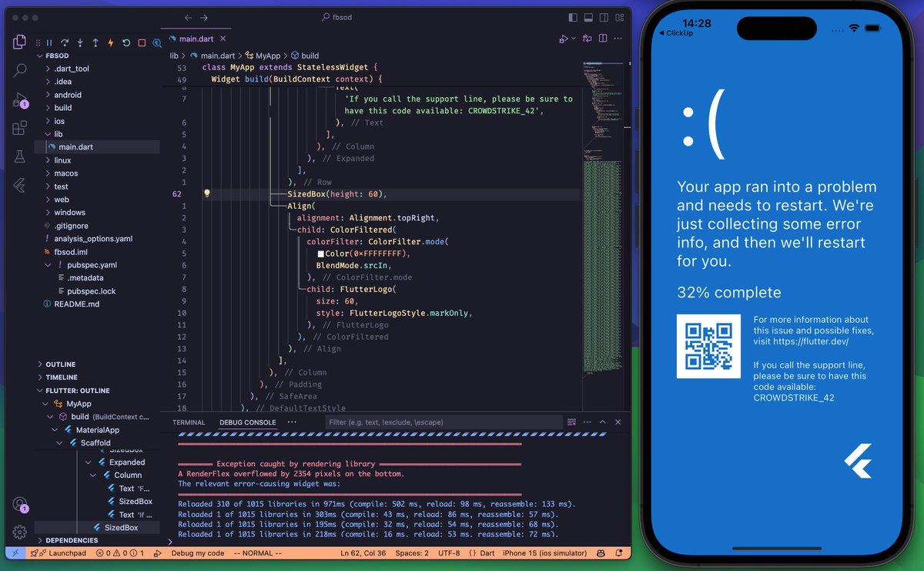Viewport: 924px width, 571px height.
Task: Open the Extensions view in activity bar
Action: 20,128
